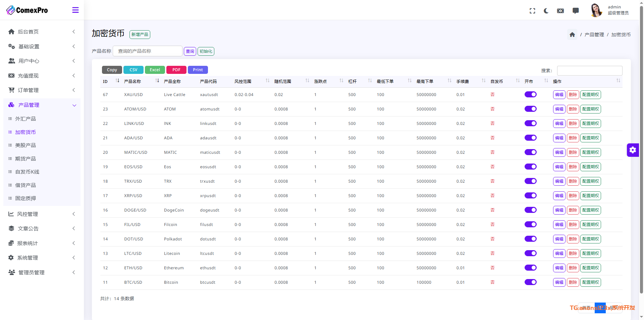Click the hamburger menu toggle icon

75,10
